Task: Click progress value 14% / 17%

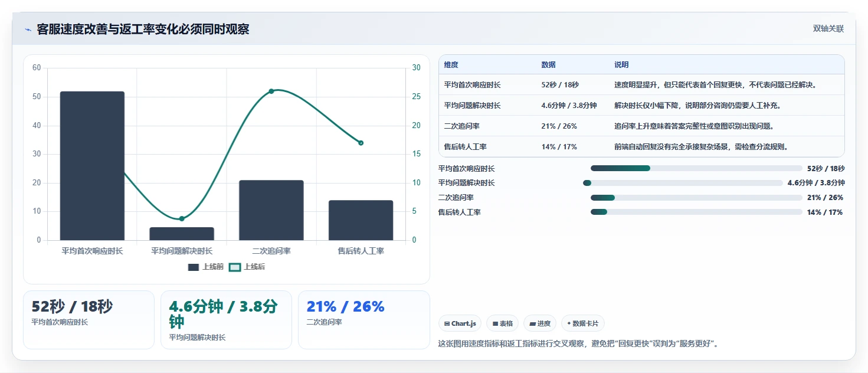Action: click(825, 212)
